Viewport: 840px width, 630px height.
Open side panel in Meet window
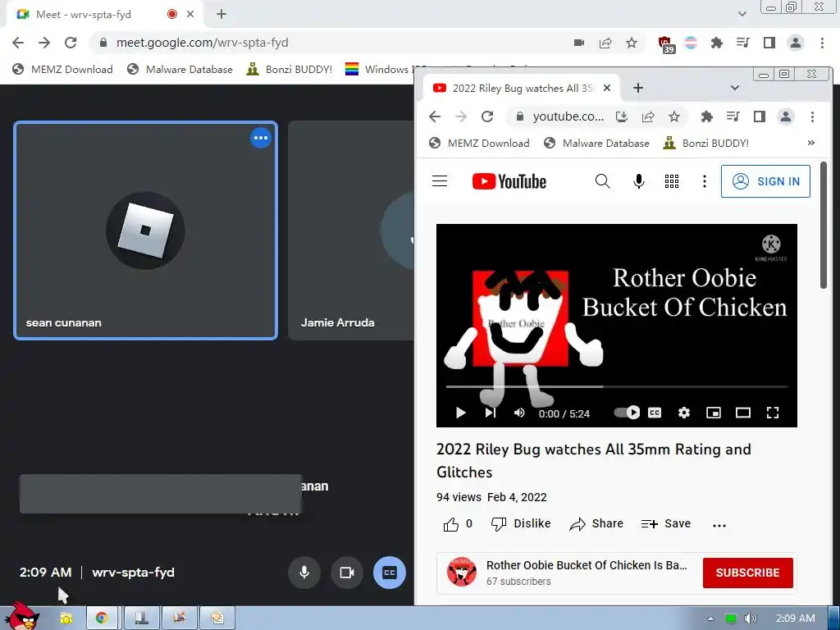point(769,43)
